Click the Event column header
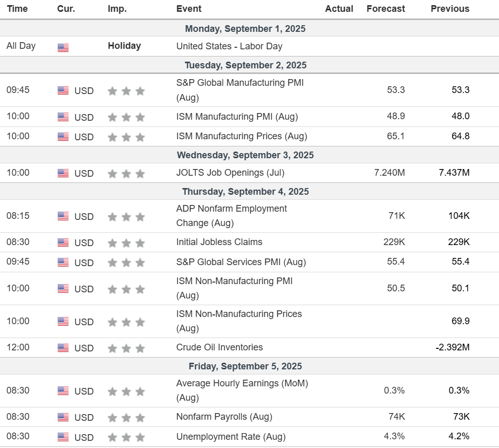Image resolution: width=499 pixels, height=448 pixels. coord(189,9)
